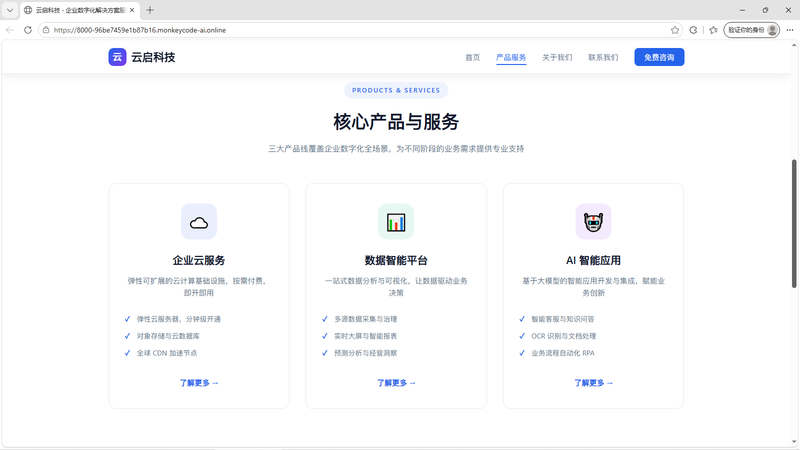The width and height of the screenshot is (800, 450).
Task: Click the PRODUCTS & SERVICES badge
Action: point(396,90)
